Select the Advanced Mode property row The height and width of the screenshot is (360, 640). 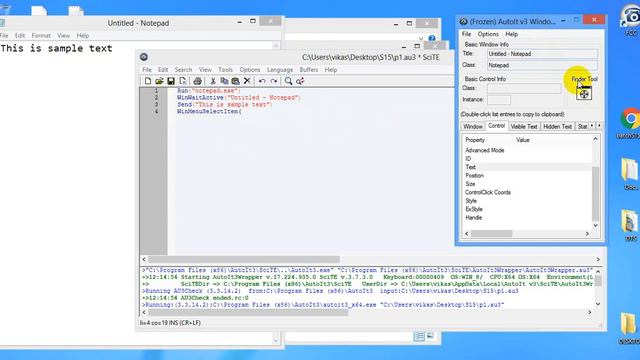(x=527, y=150)
